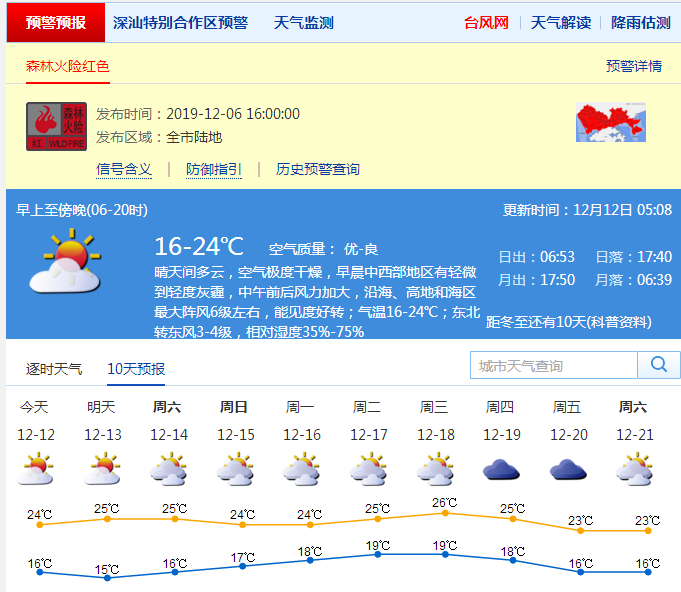
Task: View 预警详情 warning details
Action: click(634, 66)
